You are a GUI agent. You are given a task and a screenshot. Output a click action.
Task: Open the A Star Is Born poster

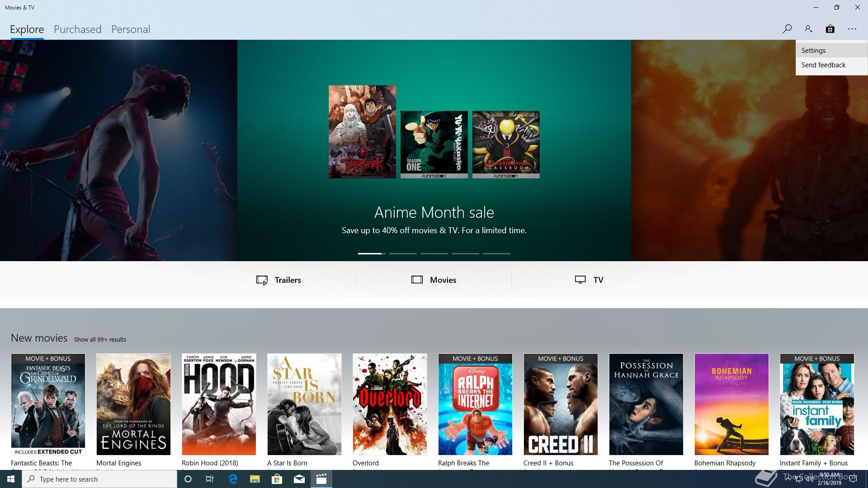[304, 404]
